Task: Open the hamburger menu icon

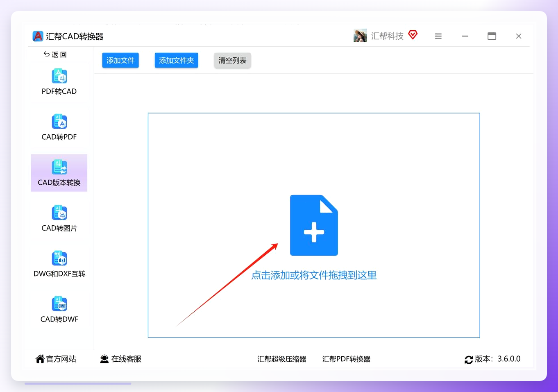Action: click(438, 36)
